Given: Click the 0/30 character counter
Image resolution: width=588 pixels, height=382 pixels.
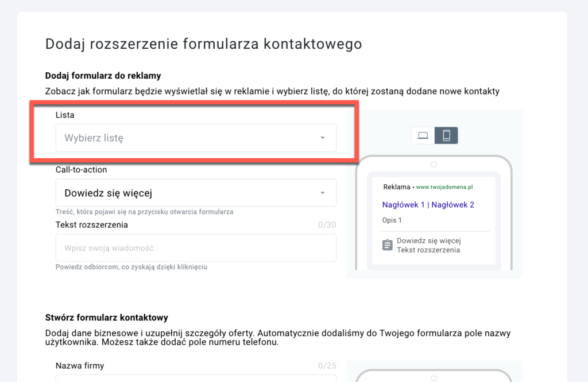Looking at the screenshot, I should 327,225.
